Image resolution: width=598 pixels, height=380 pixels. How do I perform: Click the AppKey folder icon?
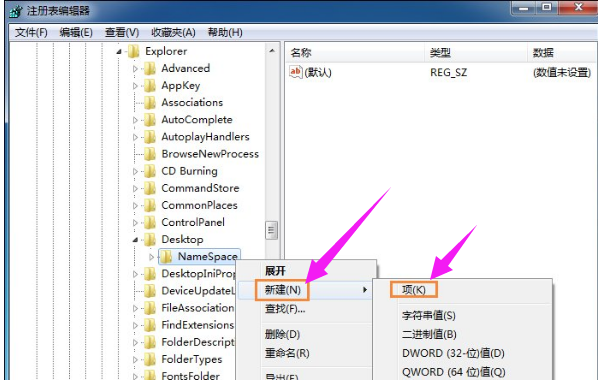[150, 85]
